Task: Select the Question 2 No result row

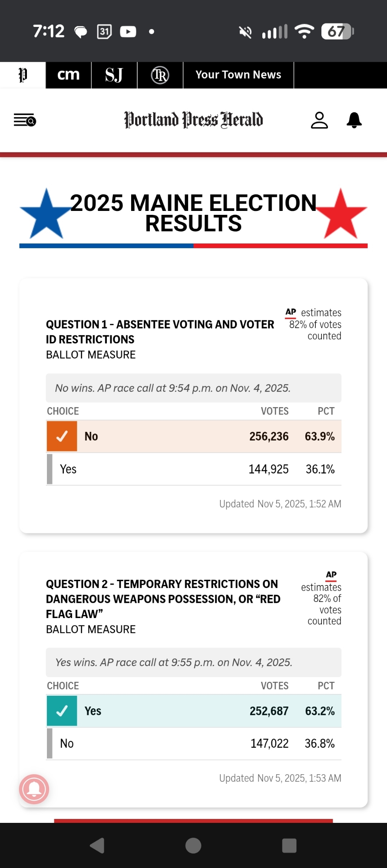Action: coord(194,743)
